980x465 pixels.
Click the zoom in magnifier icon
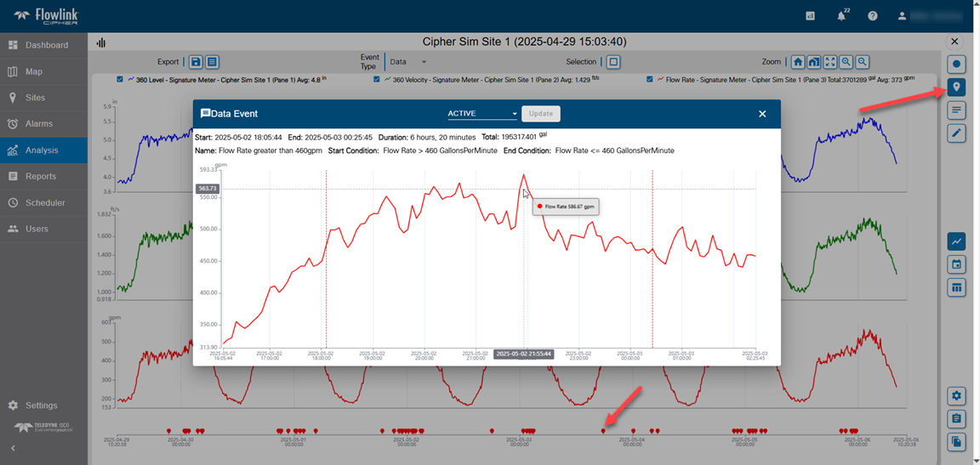pos(846,62)
